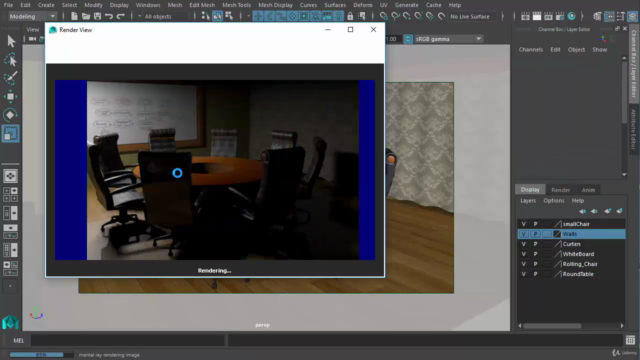The width and height of the screenshot is (640, 360).
Task: Click MEL command language toggle button
Action: pos(18,340)
